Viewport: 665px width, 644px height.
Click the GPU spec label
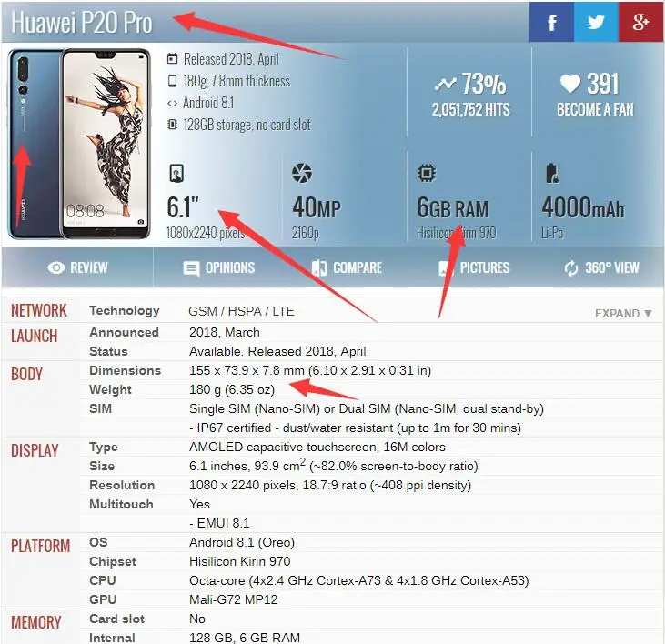tap(103, 599)
